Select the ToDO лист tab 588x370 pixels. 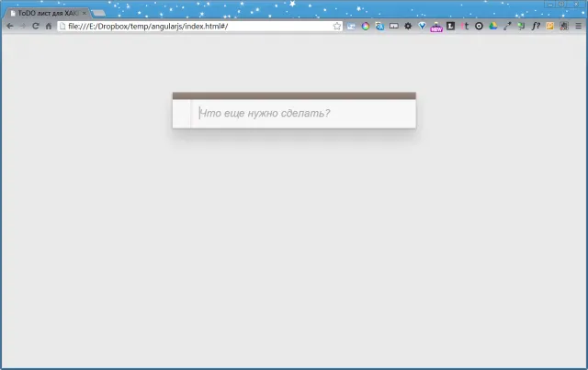coord(47,13)
